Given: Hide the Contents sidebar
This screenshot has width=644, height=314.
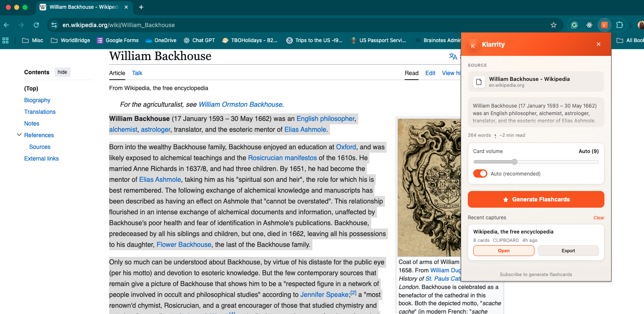Looking at the screenshot, I should (62, 72).
